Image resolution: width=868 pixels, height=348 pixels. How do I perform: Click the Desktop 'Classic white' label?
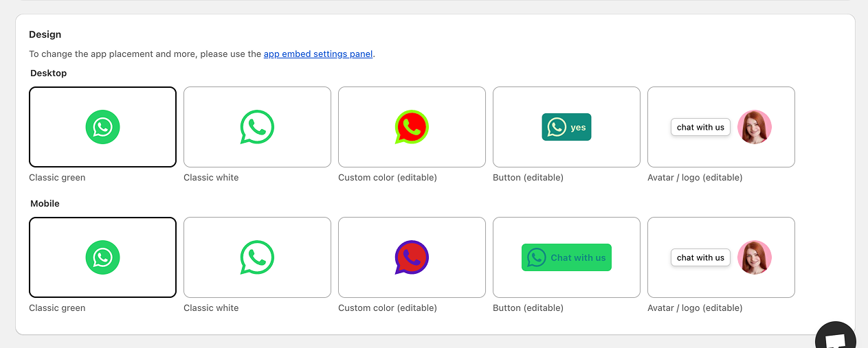tap(211, 178)
